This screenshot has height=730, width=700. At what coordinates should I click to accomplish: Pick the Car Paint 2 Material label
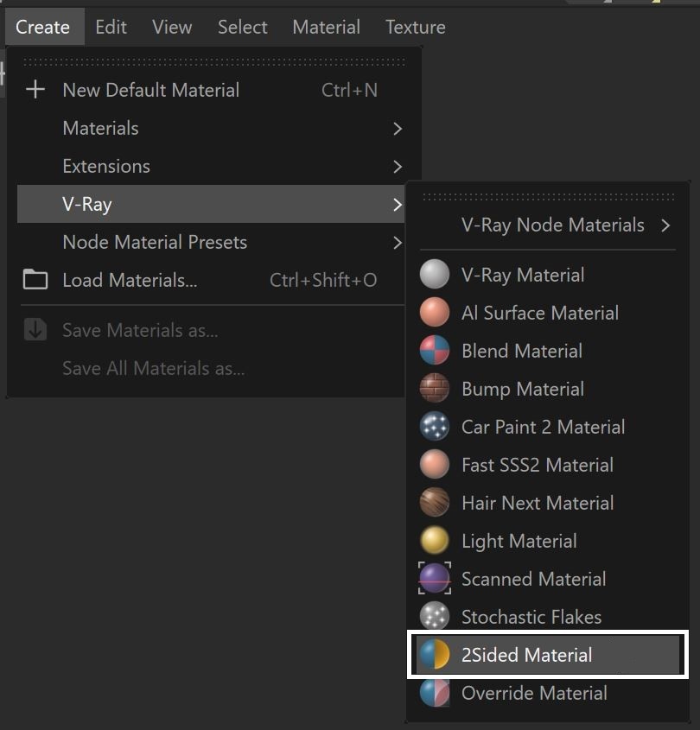pos(543,427)
